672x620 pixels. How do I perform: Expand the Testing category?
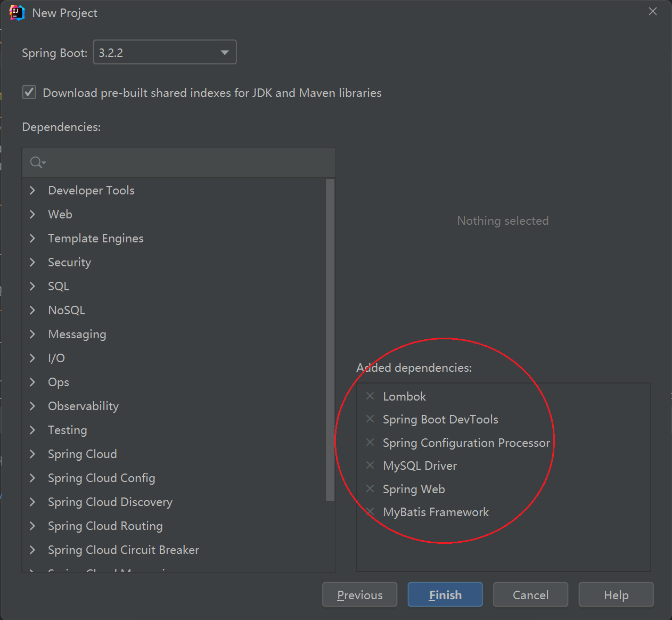pos(32,430)
